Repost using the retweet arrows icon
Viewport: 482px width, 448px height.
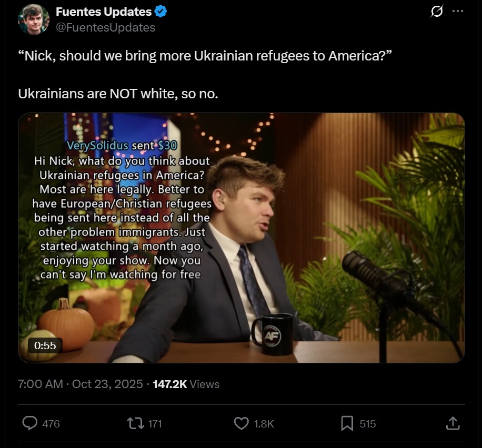coord(136,423)
